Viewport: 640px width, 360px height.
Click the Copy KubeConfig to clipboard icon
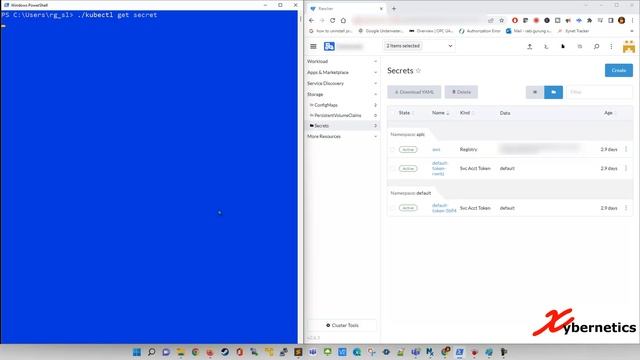coord(580,47)
